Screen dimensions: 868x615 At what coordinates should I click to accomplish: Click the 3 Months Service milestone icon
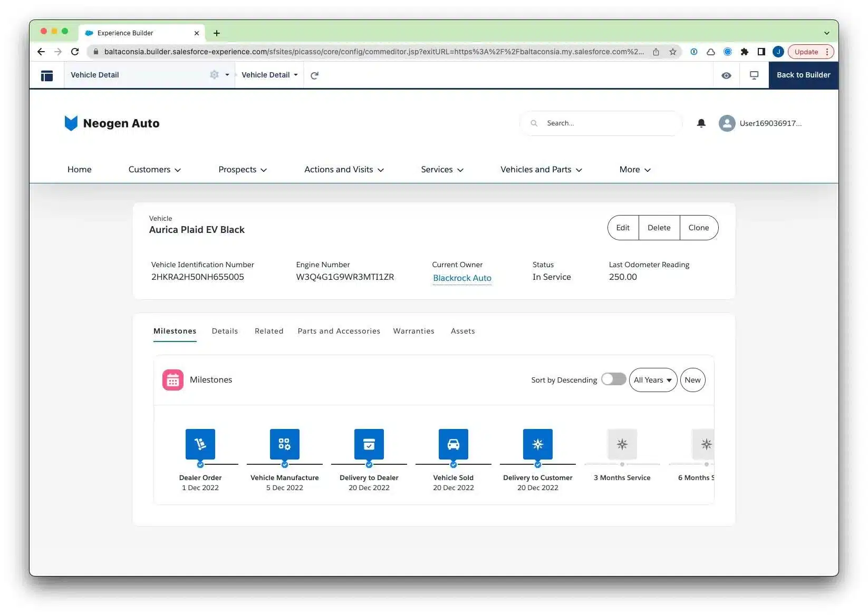coord(622,444)
